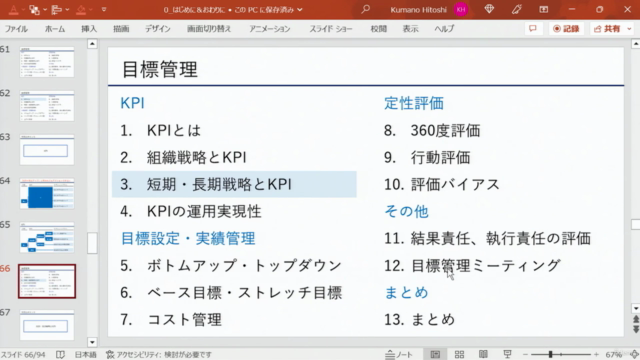The image size is (640, 360).
Task: Click the 日本語 language indicator
Action: tap(85, 355)
